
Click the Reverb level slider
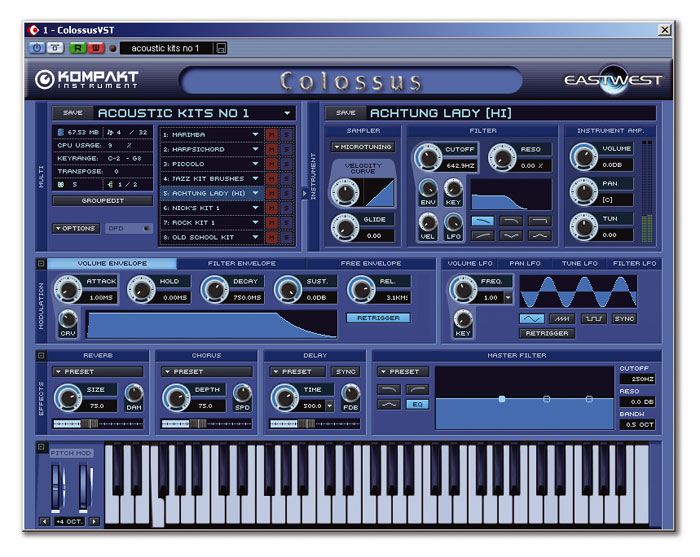[x=98, y=424]
